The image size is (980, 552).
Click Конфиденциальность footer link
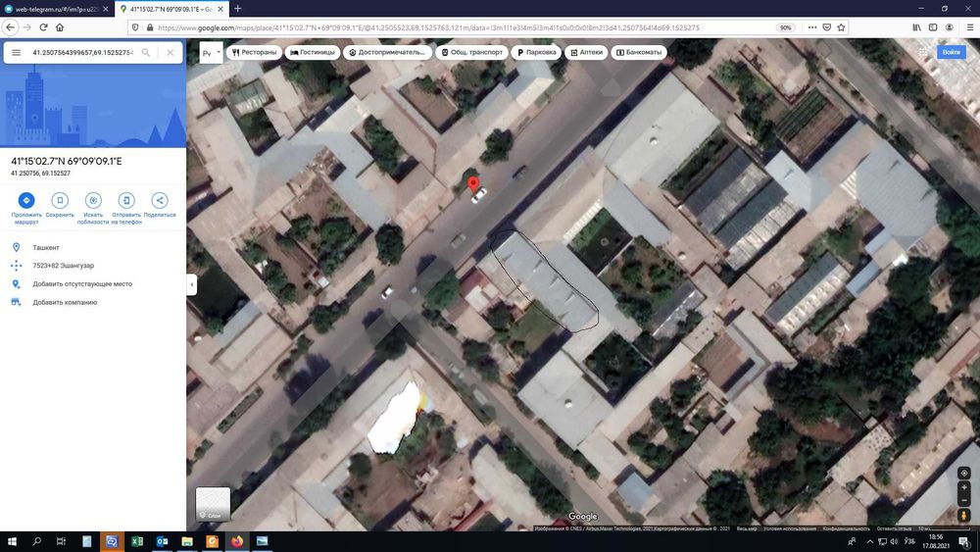tap(846, 528)
